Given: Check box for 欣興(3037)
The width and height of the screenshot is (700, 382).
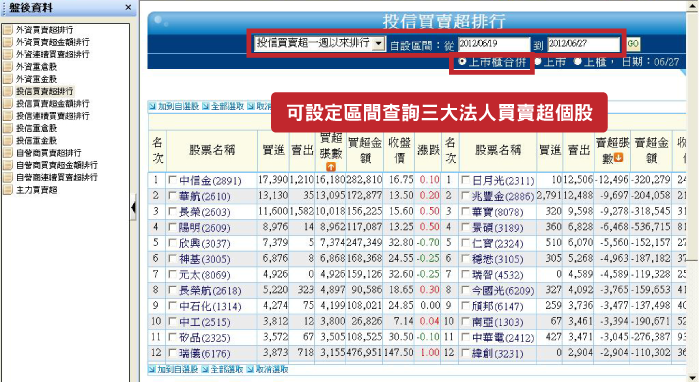Looking at the screenshot, I should click(x=172, y=243).
